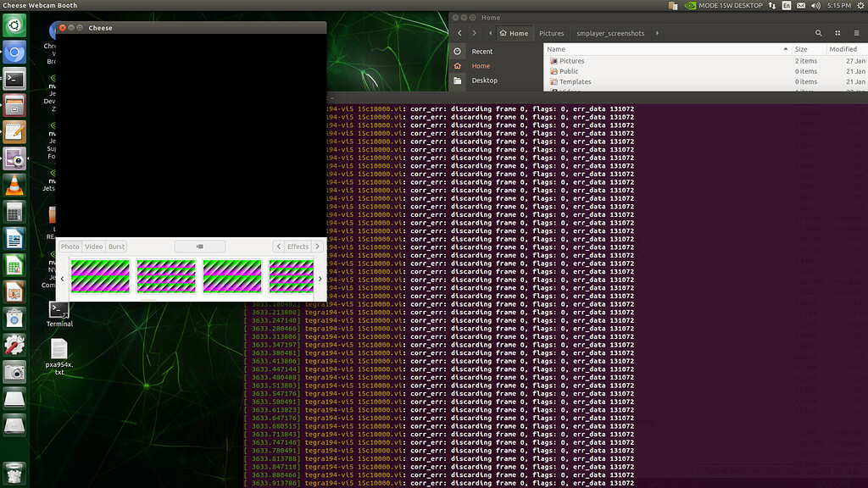Open the Effects next-page arrow in Cheese
Image resolution: width=868 pixels, height=488 pixels.
click(317, 246)
